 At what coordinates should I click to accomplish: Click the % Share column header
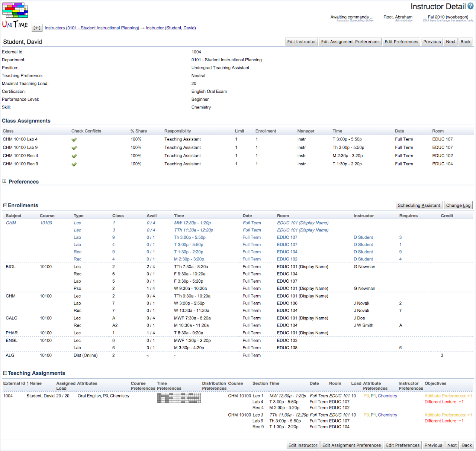click(x=139, y=131)
